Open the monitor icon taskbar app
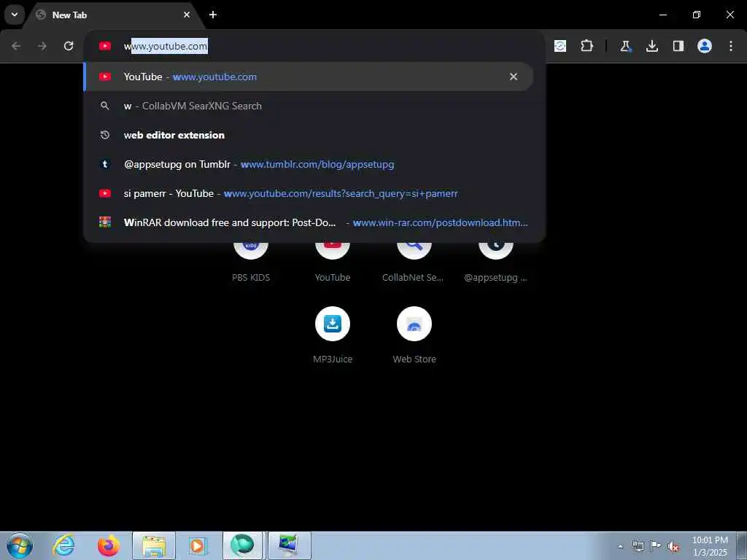Image resolution: width=747 pixels, height=560 pixels. click(289, 545)
